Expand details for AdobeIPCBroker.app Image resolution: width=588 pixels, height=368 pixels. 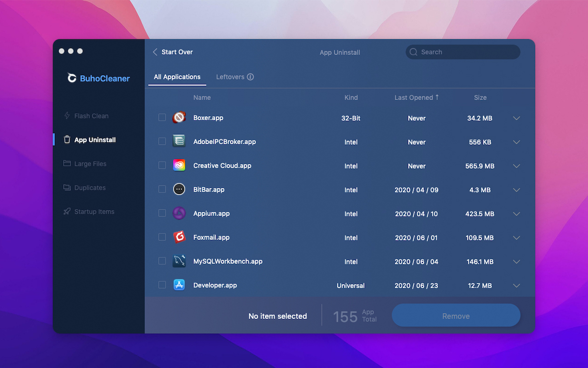coord(516,142)
